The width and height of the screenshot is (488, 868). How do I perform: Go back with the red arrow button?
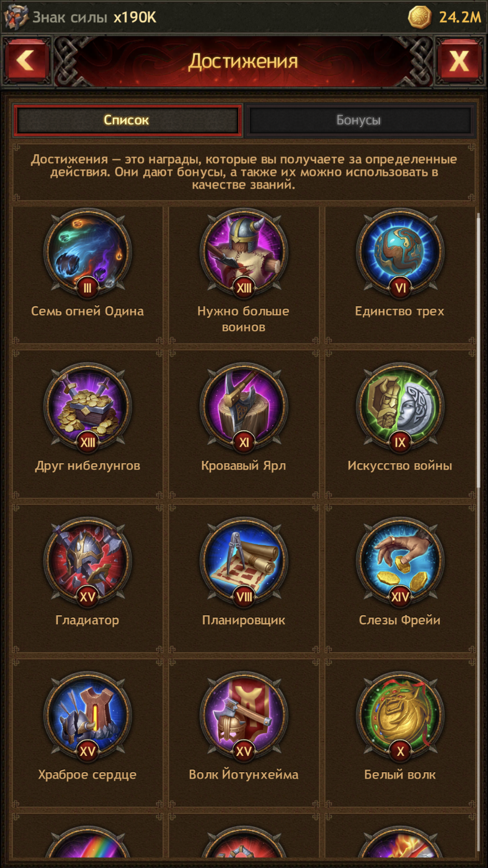pos(26,61)
